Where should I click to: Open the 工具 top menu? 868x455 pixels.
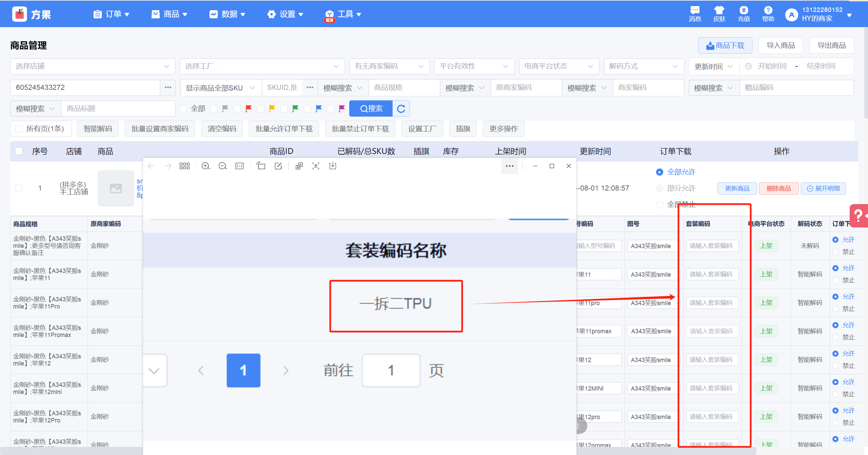(x=345, y=14)
